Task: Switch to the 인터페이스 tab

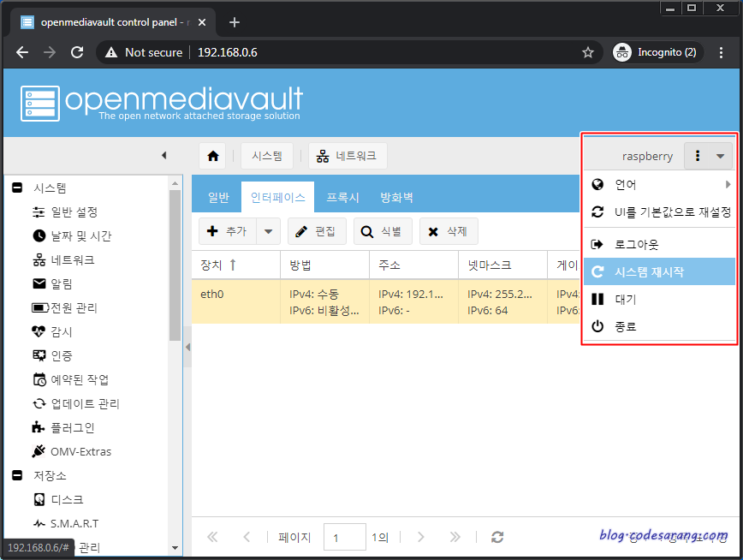Action: coord(277,197)
